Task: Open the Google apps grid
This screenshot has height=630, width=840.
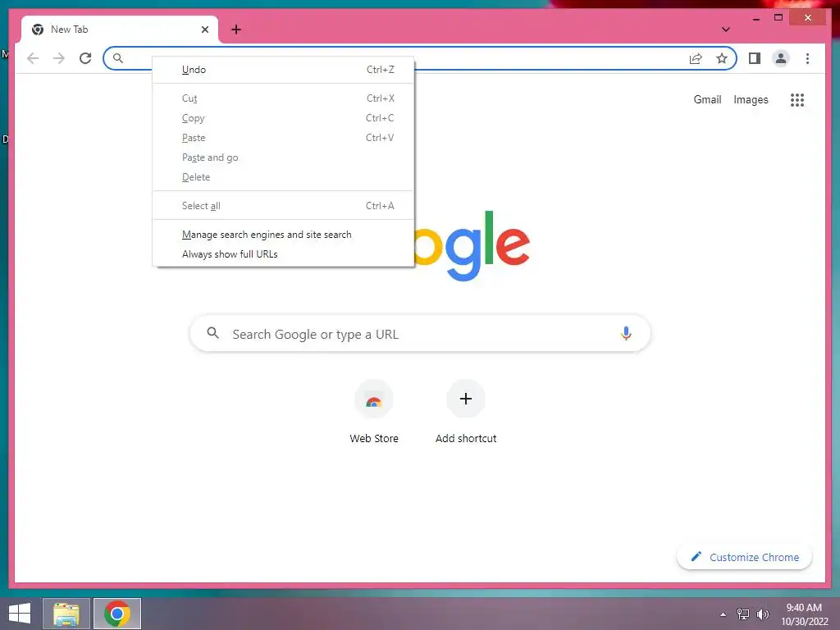Action: [797, 99]
